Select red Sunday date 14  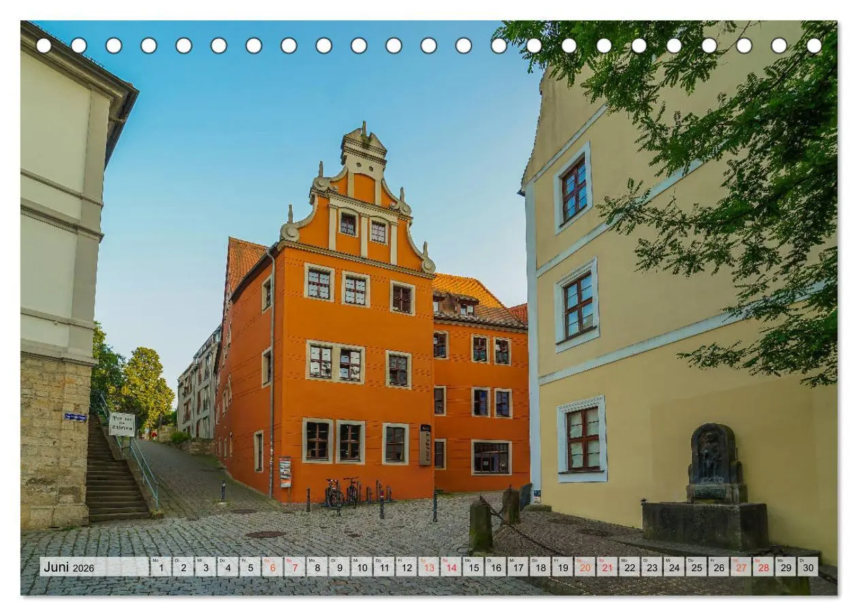point(451,567)
